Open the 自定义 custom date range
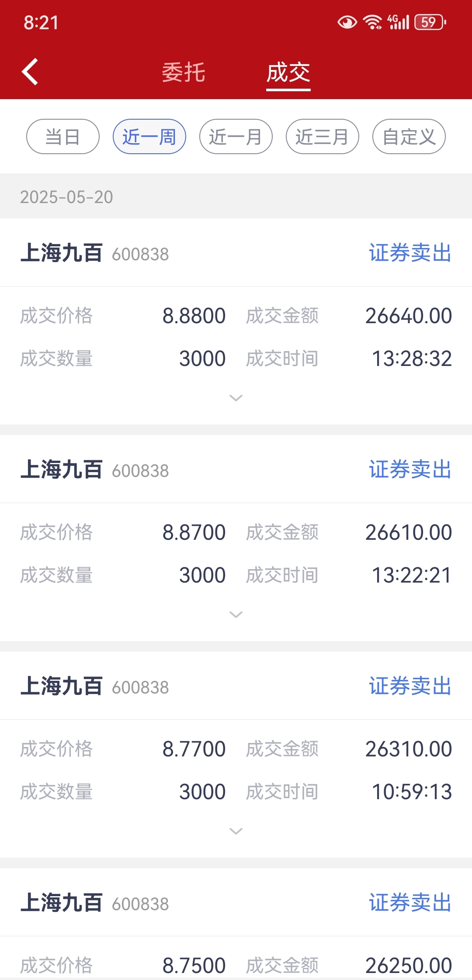This screenshot has height=980, width=472. click(409, 137)
